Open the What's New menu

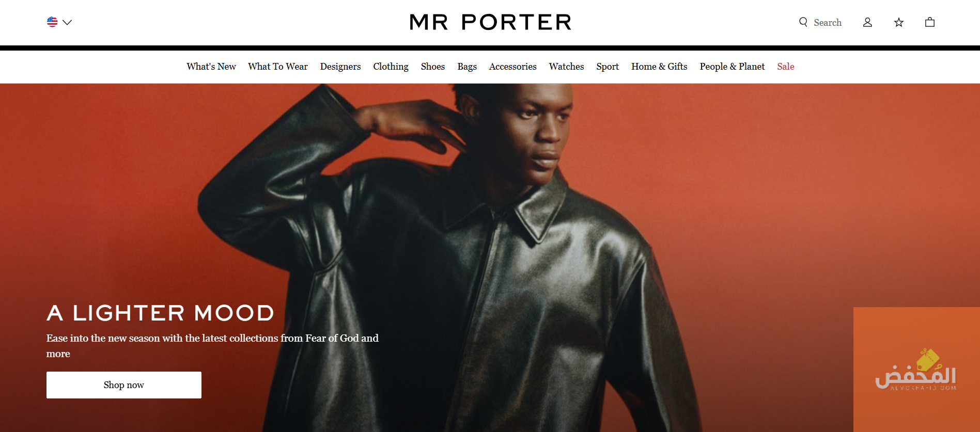pos(211,67)
